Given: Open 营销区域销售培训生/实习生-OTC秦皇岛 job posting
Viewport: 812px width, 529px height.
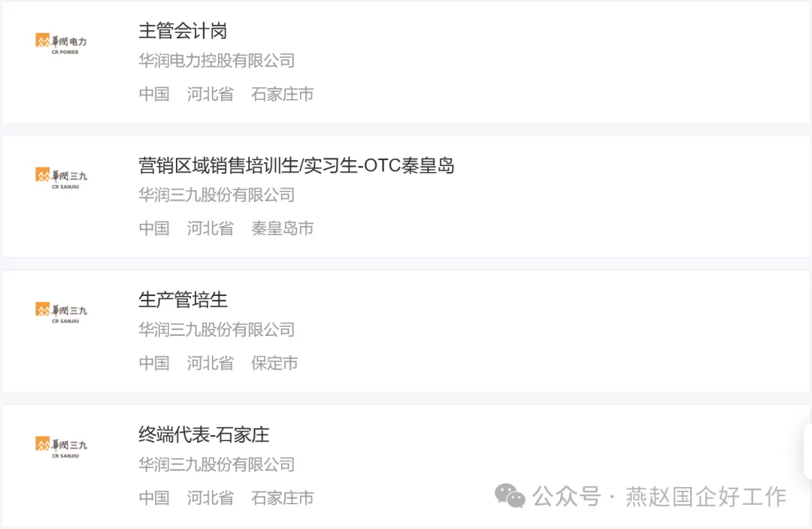Looking at the screenshot, I should tap(296, 166).
